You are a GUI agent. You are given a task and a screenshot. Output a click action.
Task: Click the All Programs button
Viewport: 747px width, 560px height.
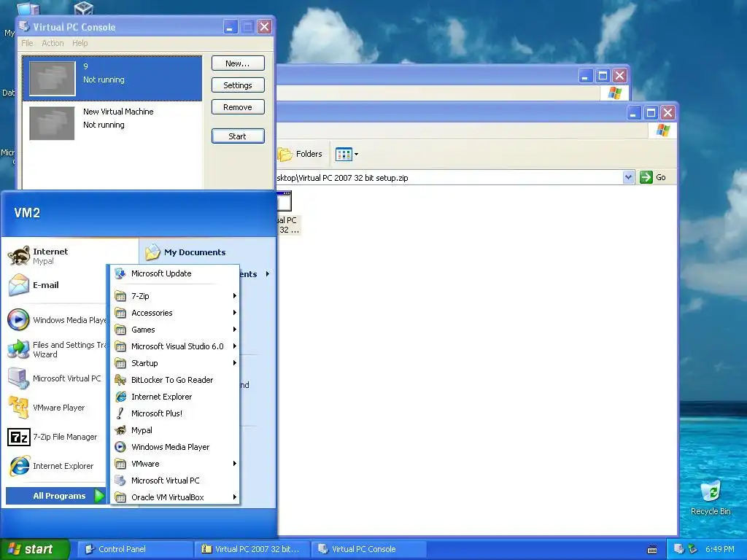click(55, 496)
